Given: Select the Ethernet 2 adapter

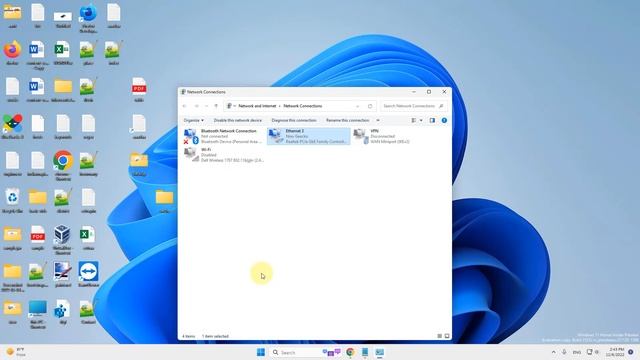Looking at the screenshot, I should coord(309,136).
